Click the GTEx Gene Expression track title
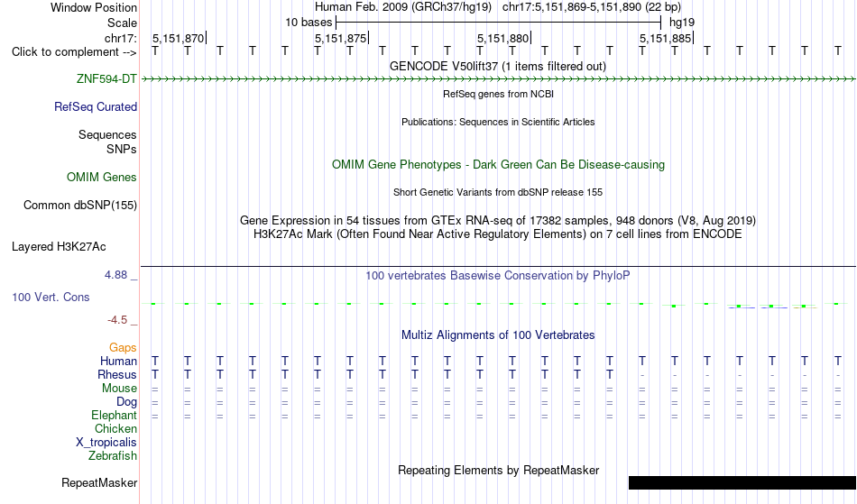 tap(498, 221)
